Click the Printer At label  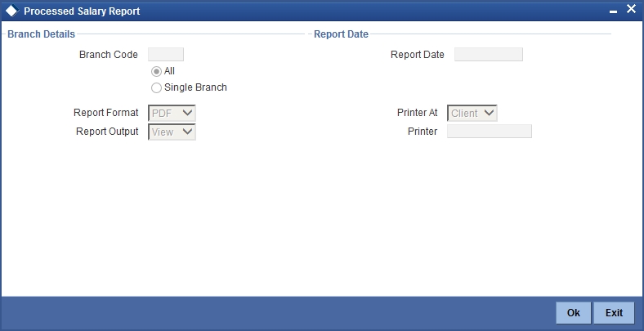point(418,113)
